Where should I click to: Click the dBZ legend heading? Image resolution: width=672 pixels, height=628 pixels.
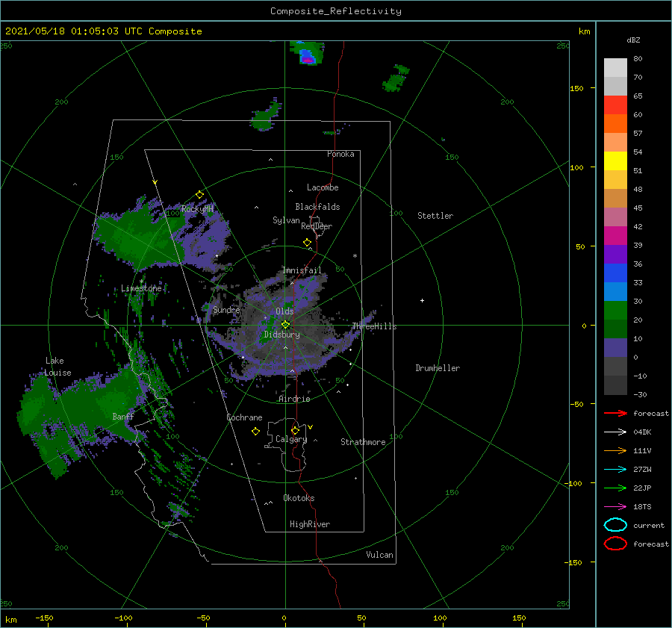point(633,40)
